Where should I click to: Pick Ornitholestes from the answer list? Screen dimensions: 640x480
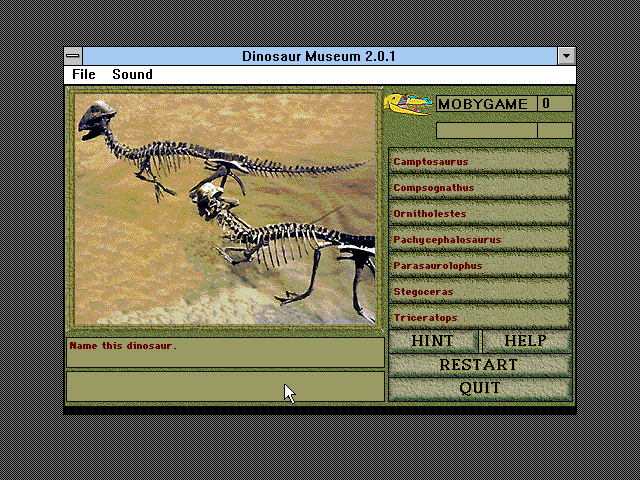[x=480, y=213]
